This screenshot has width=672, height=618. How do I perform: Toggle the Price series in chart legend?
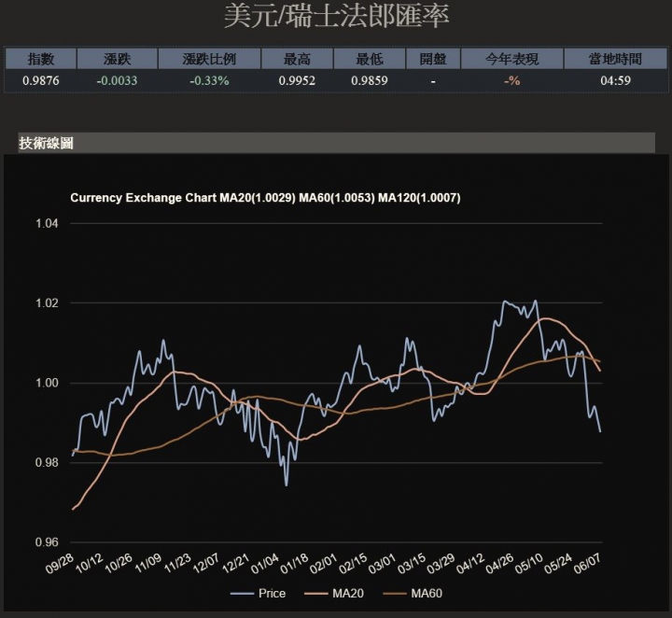point(258,593)
